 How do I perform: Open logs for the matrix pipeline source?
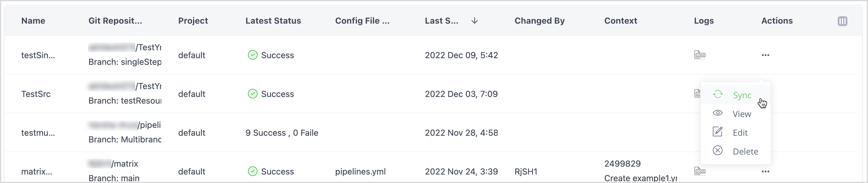(699, 171)
